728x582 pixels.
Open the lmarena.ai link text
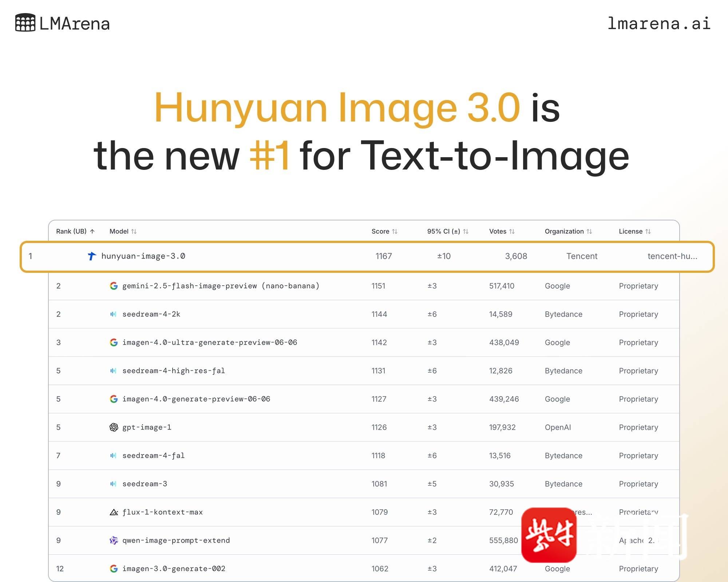coord(659,24)
